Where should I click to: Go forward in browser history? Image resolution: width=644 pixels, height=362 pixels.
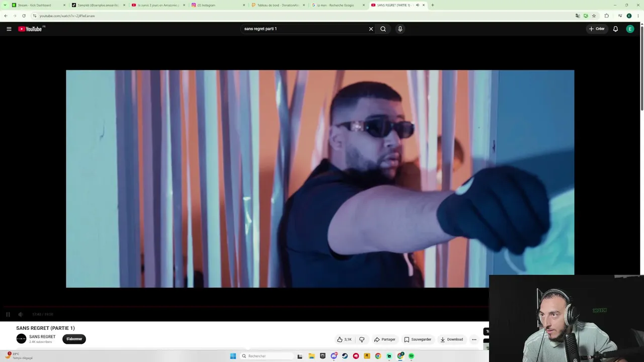15,16
